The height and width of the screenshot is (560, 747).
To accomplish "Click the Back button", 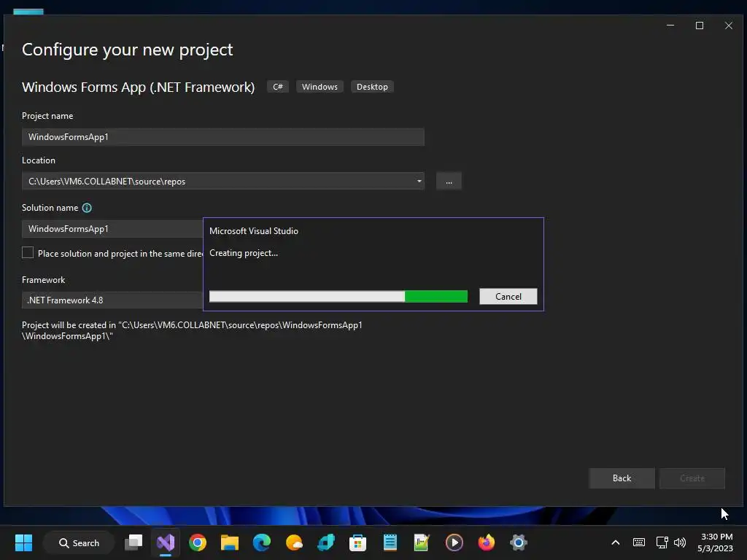I will point(622,478).
